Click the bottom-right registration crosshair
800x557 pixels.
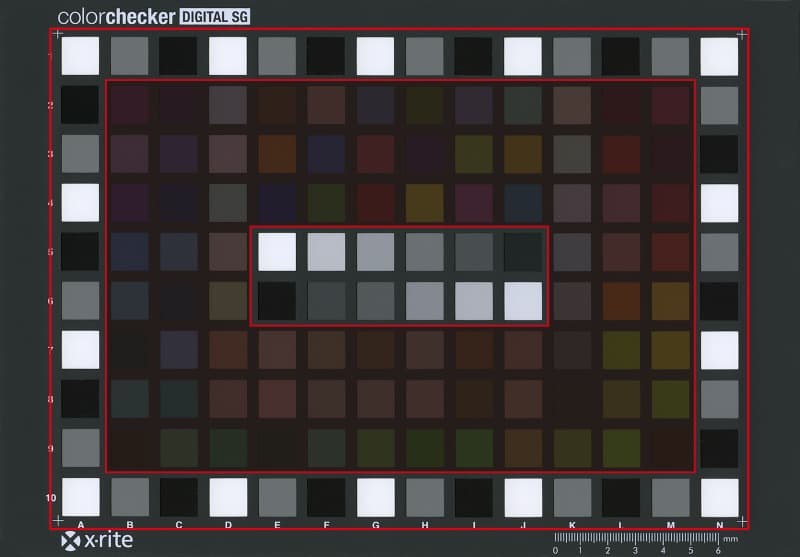742,521
